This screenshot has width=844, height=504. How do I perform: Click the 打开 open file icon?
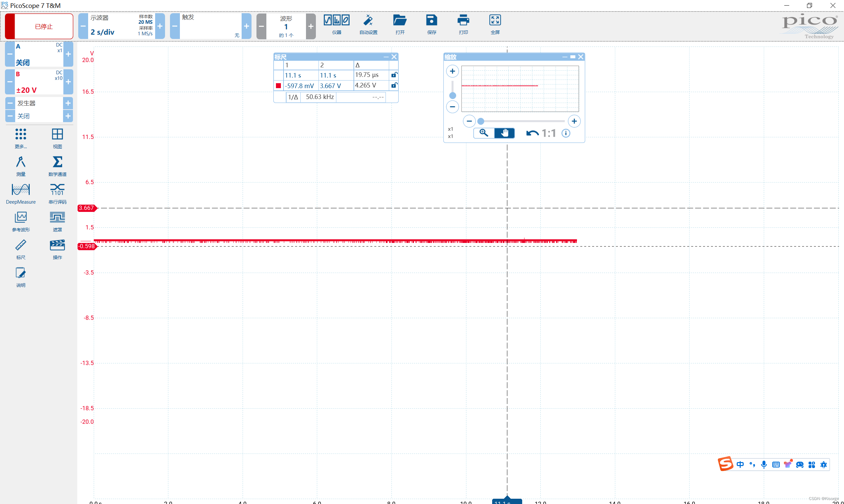click(400, 24)
